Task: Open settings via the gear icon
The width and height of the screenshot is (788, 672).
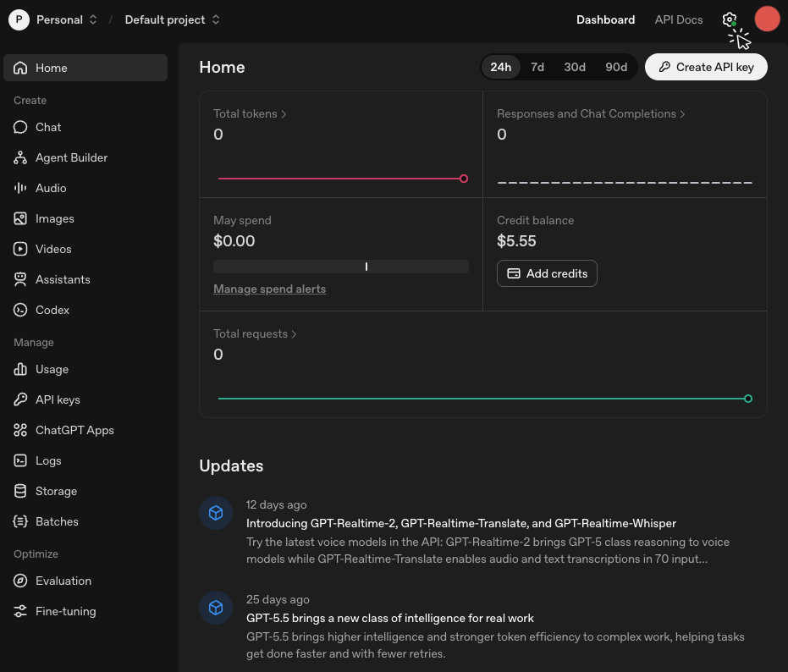Action: (x=730, y=19)
